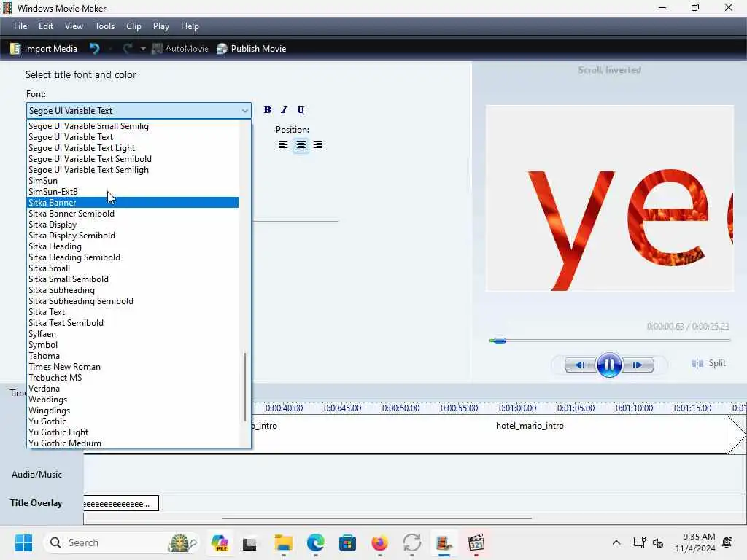Select Sylfaen font
This screenshot has width=747, height=560.
tap(133, 334)
